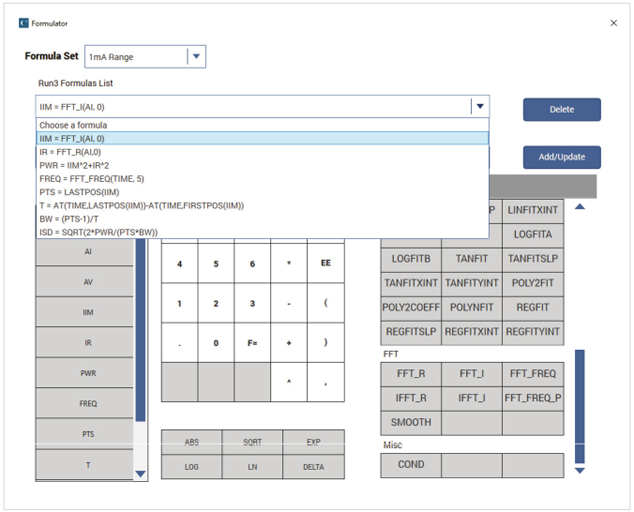Viewport: 634px width, 512px height.
Task: Select formula PWR = IIM^2+IR^2
Action: click(x=262, y=165)
